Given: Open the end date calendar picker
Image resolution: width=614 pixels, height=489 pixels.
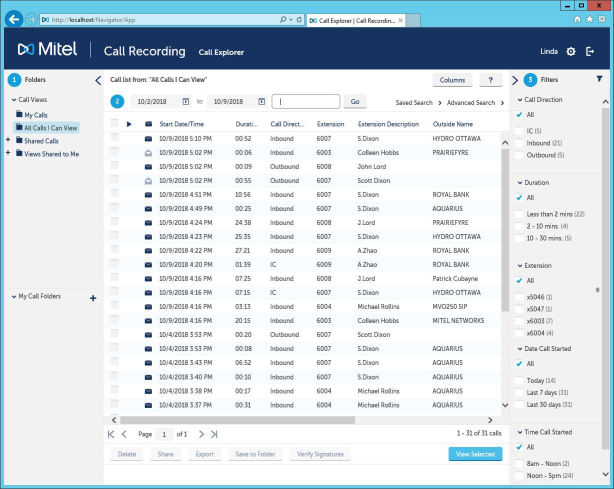Looking at the screenshot, I should coord(262,102).
